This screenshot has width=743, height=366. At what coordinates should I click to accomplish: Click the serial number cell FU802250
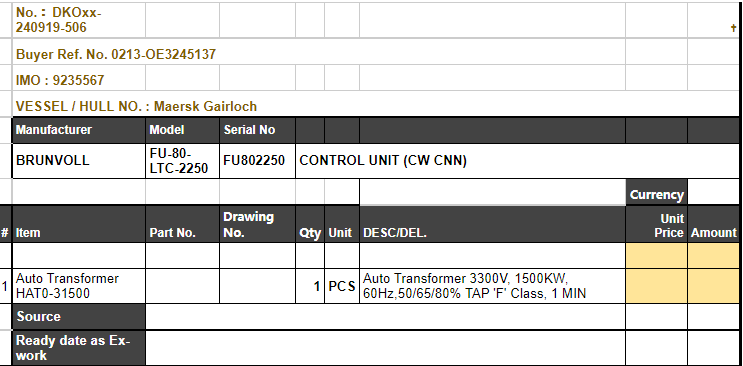point(257,161)
